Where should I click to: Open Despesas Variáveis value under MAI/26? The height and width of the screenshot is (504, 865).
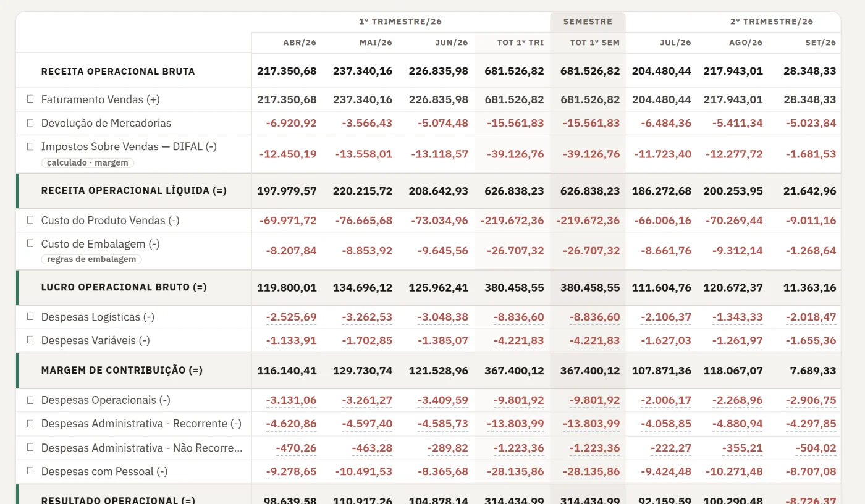(x=367, y=341)
